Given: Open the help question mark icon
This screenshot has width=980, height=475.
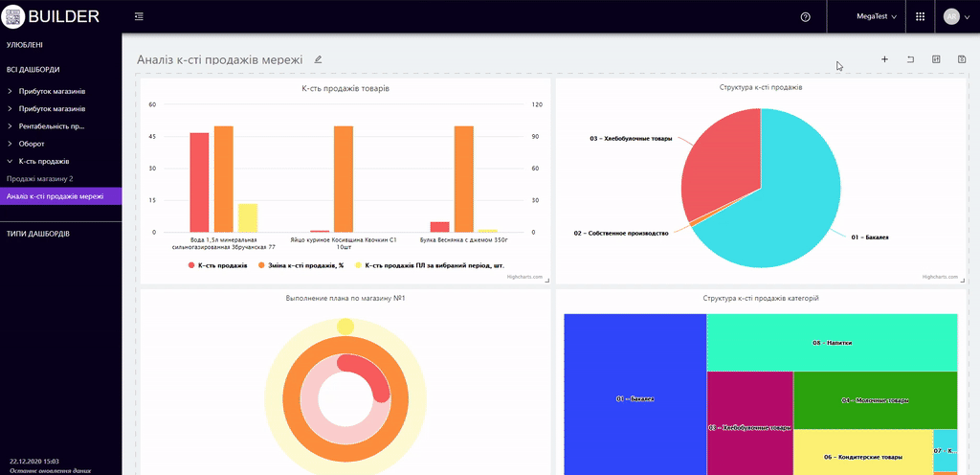Looking at the screenshot, I should point(805,16).
